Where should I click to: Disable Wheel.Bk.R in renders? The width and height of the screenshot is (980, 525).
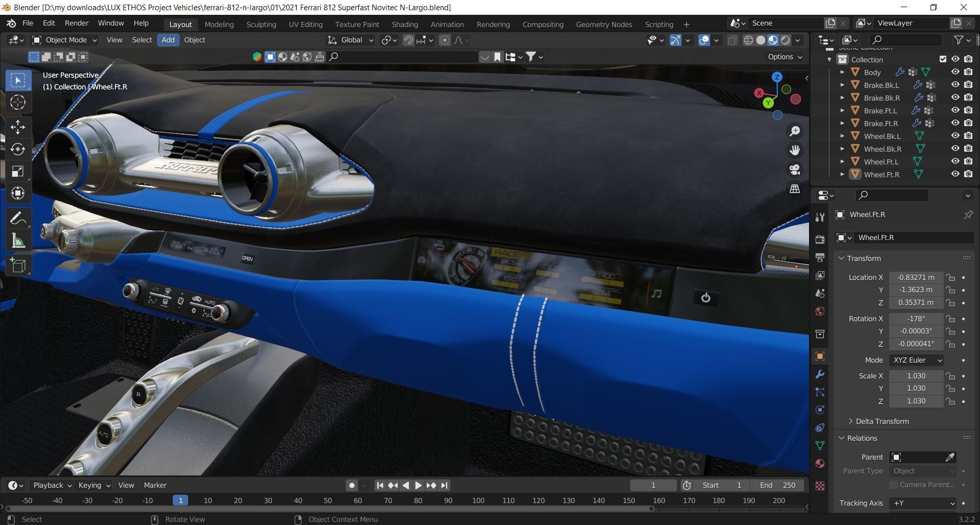(x=968, y=149)
